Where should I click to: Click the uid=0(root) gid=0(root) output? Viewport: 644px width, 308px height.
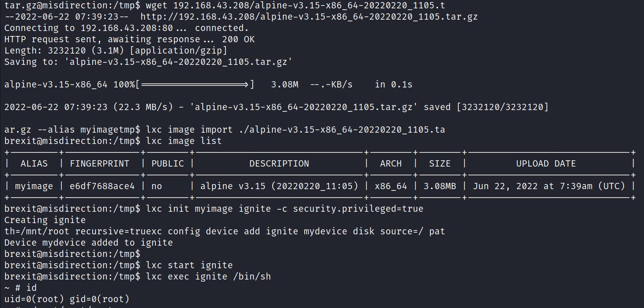(x=67, y=299)
